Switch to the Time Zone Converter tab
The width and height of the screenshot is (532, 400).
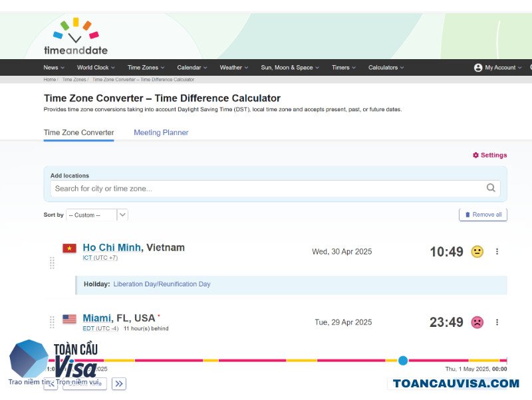pyautogui.click(x=78, y=132)
